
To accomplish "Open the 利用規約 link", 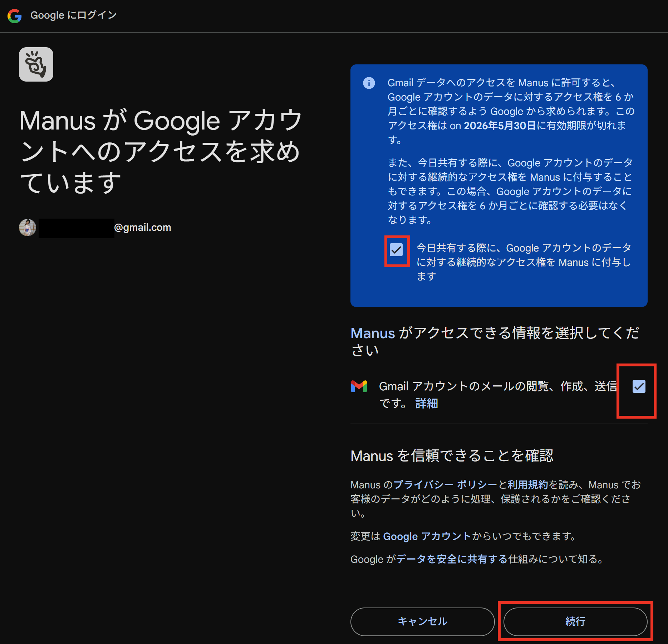I will coord(527,485).
